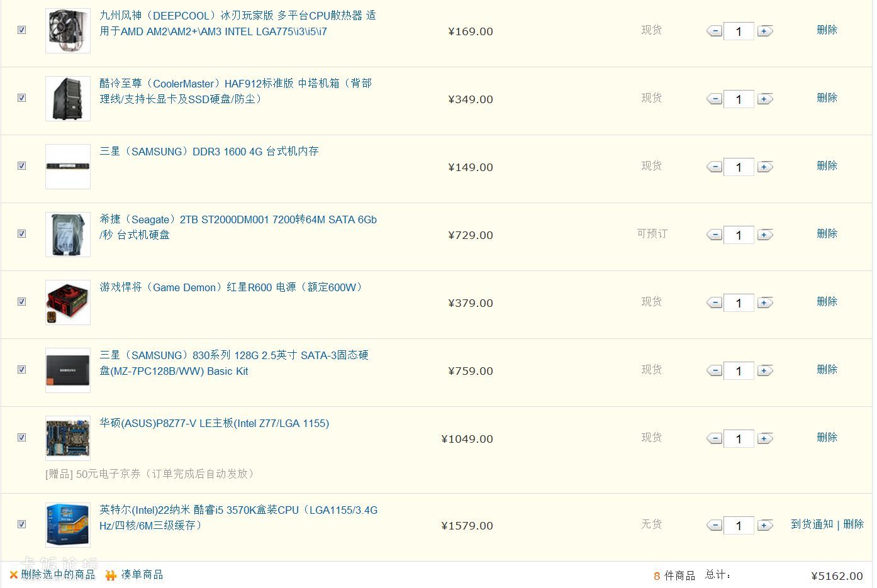This screenshot has width=877, height=588.
Task: Delete the Samsung 830 SSD from cart
Action: (x=827, y=369)
